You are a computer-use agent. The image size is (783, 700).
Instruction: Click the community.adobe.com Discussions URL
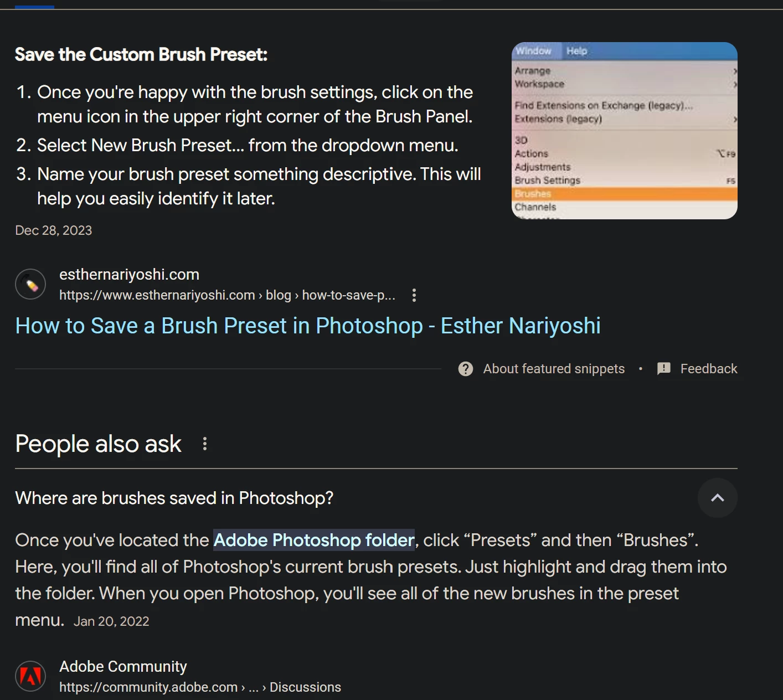(x=200, y=687)
